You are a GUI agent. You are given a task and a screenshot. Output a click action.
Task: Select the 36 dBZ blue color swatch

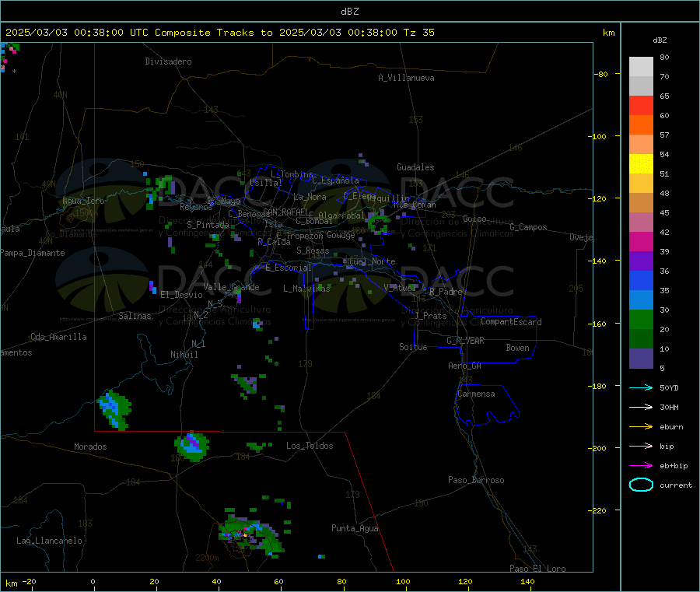click(x=641, y=280)
